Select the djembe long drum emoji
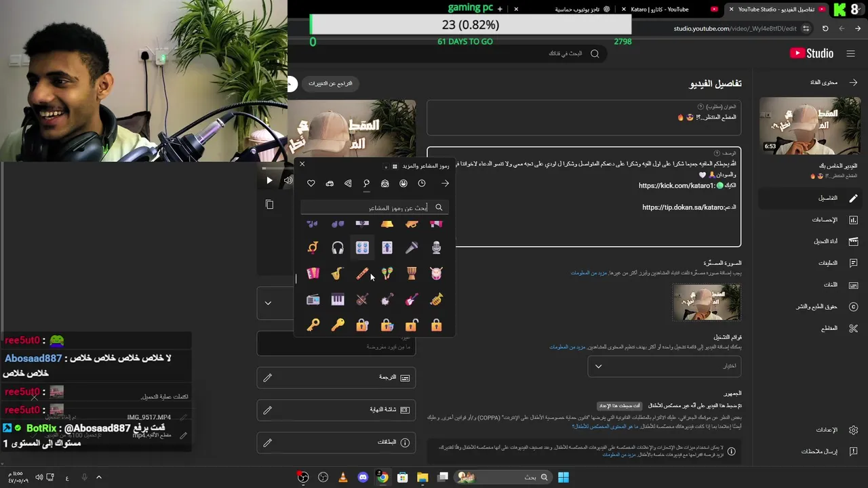The image size is (868, 488). (412, 273)
